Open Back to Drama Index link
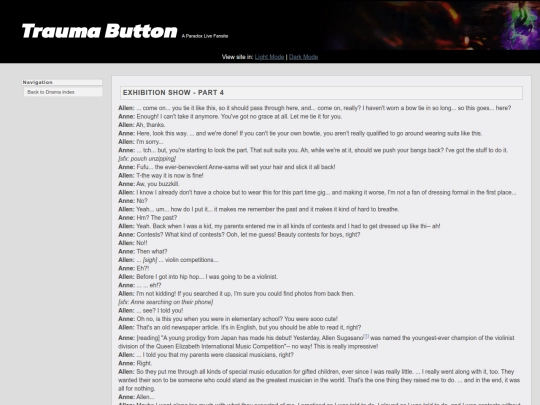The height and width of the screenshot is (405, 540). click(51, 92)
